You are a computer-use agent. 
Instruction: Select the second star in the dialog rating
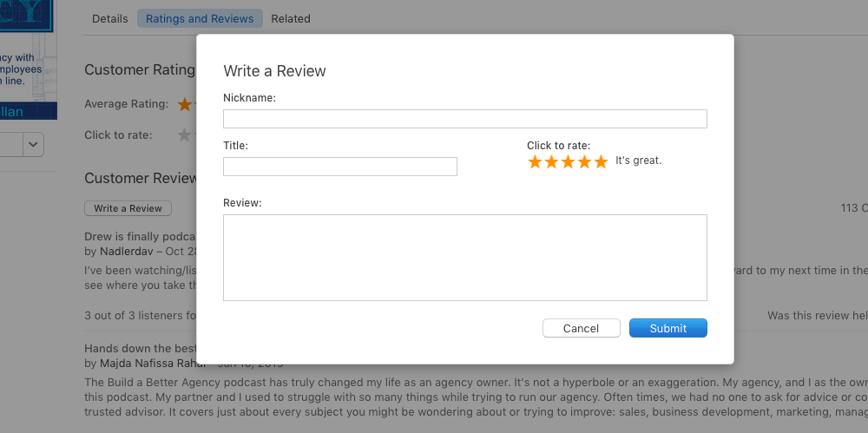(x=551, y=162)
